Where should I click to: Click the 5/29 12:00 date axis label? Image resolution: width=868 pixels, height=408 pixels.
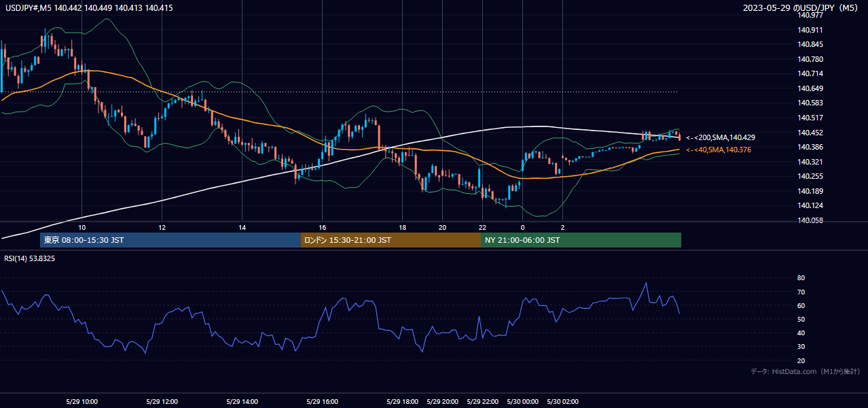coord(162,402)
